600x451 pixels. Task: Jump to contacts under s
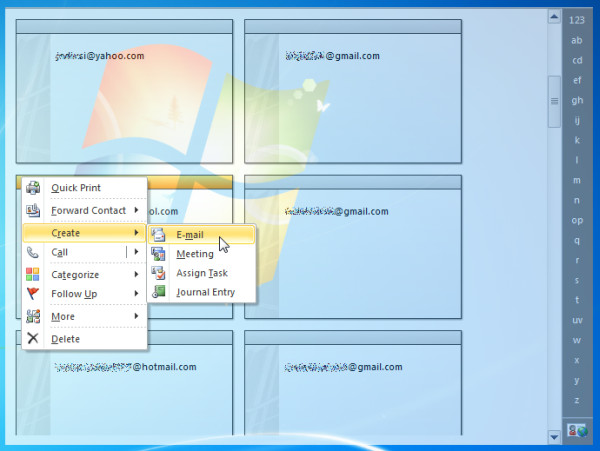(x=577, y=280)
